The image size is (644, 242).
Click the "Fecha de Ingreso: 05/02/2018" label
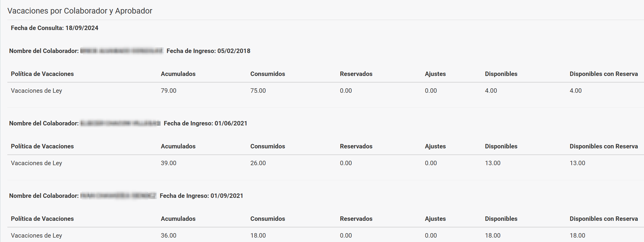[x=208, y=51]
